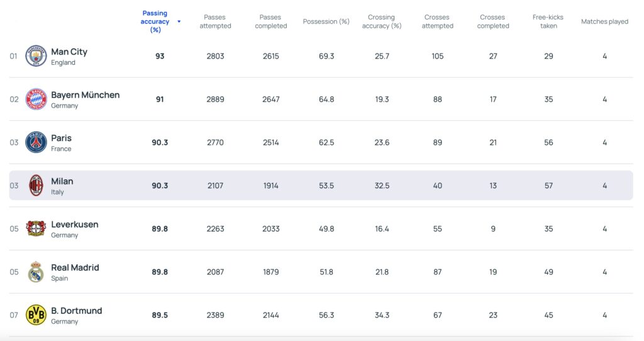Sort by Free-kicks taken header
The height and width of the screenshot is (341, 644).
[548, 21]
